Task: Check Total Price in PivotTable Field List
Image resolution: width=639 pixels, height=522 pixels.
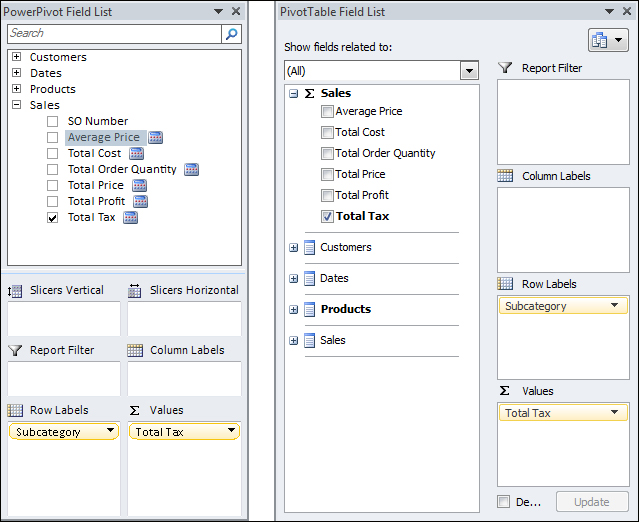Action: [x=327, y=174]
